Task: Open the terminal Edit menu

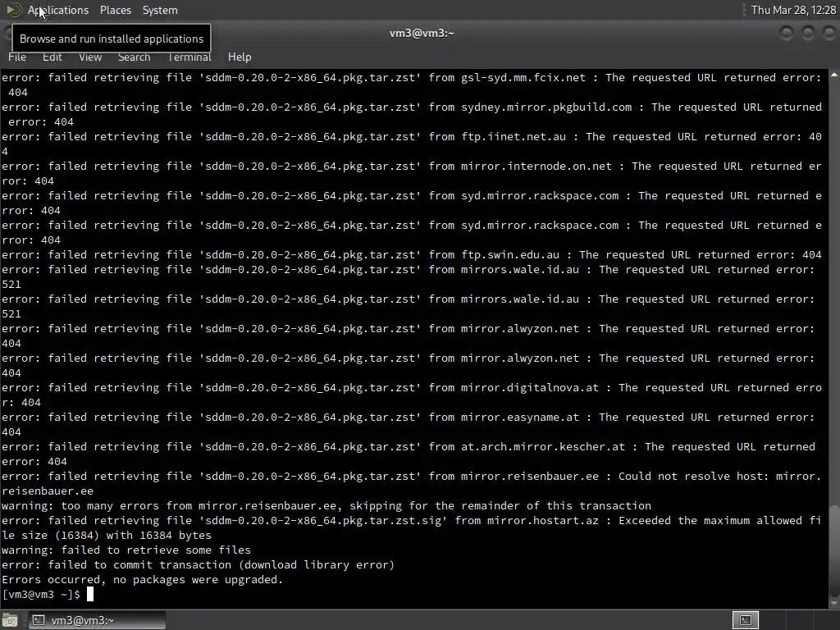Action: 52,57
